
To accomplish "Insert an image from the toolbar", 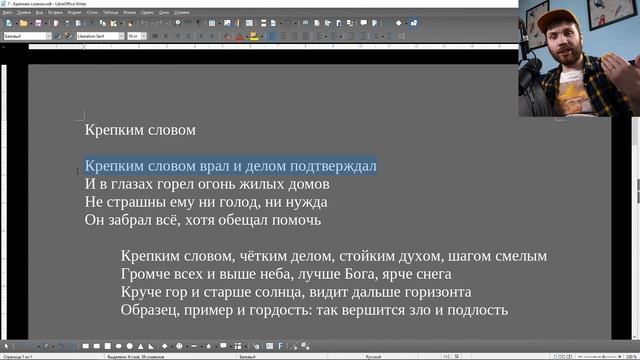I will point(227,23).
